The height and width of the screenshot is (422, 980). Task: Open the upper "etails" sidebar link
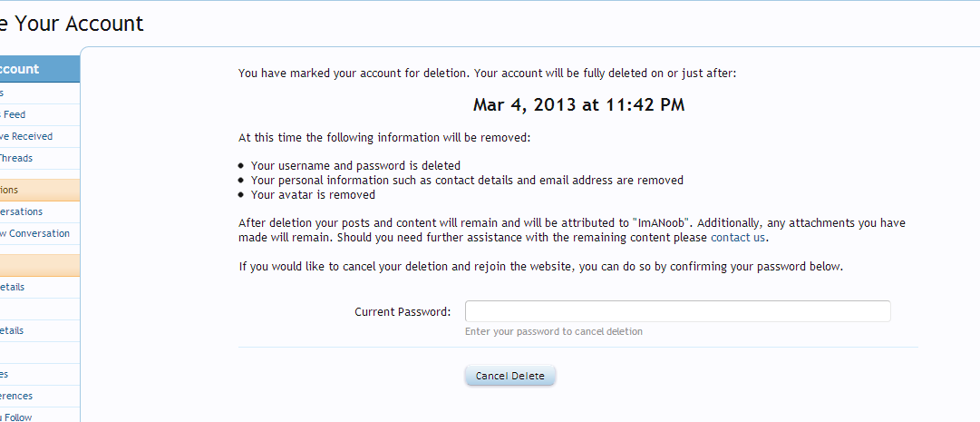click(x=13, y=287)
